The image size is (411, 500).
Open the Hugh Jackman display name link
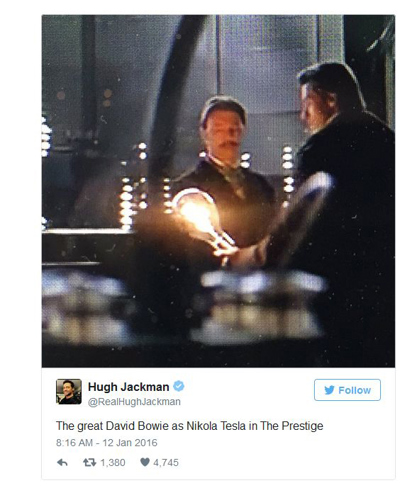point(128,387)
